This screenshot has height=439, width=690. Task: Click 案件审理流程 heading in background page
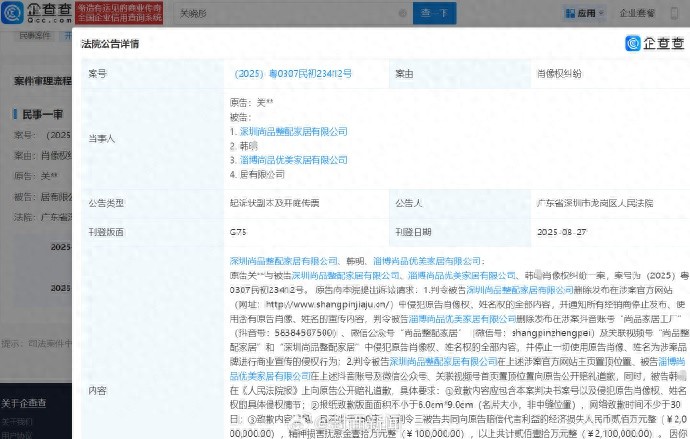43,81
